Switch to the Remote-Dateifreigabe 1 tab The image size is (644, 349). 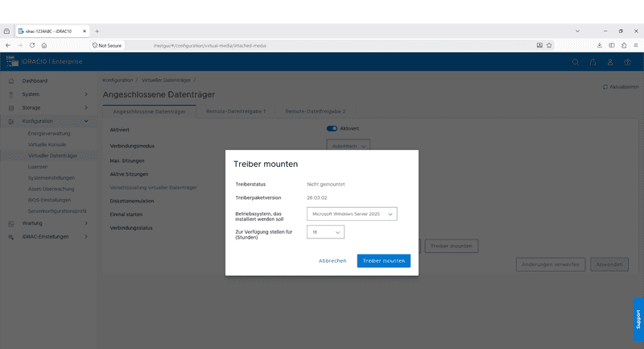coord(236,111)
